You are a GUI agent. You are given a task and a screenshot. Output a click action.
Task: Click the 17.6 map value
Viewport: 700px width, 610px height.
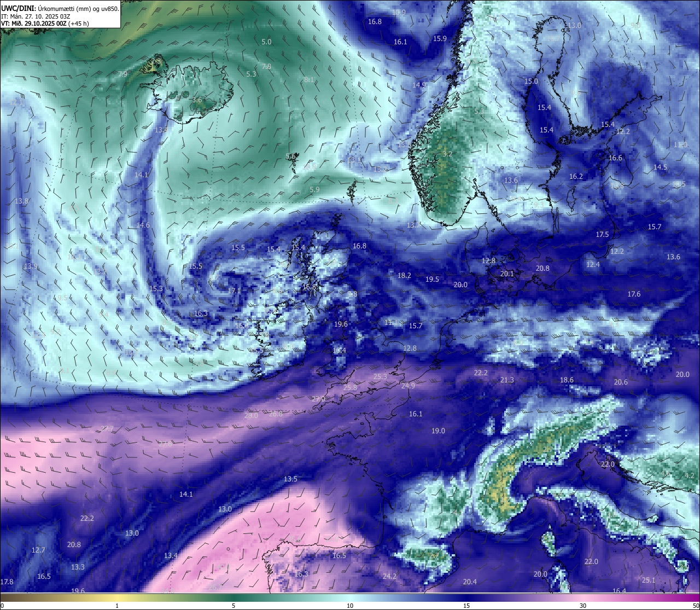tap(634, 294)
